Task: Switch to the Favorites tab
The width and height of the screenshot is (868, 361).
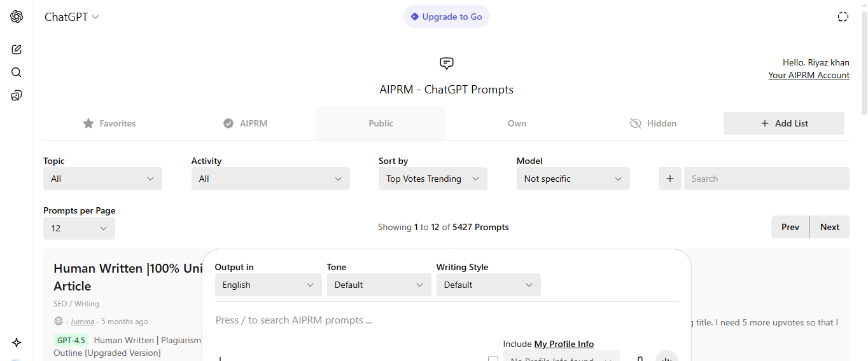Action: tap(109, 123)
